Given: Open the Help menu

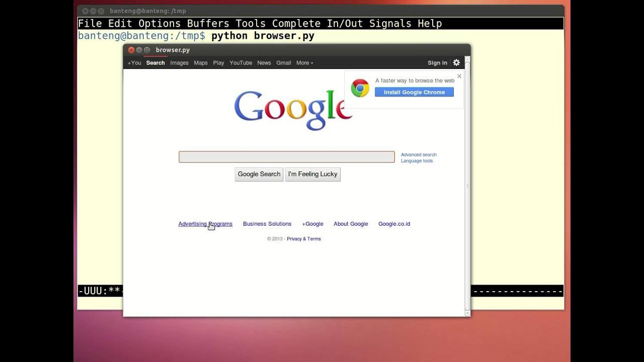Looking at the screenshot, I should pyautogui.click(x=430, y=24).
